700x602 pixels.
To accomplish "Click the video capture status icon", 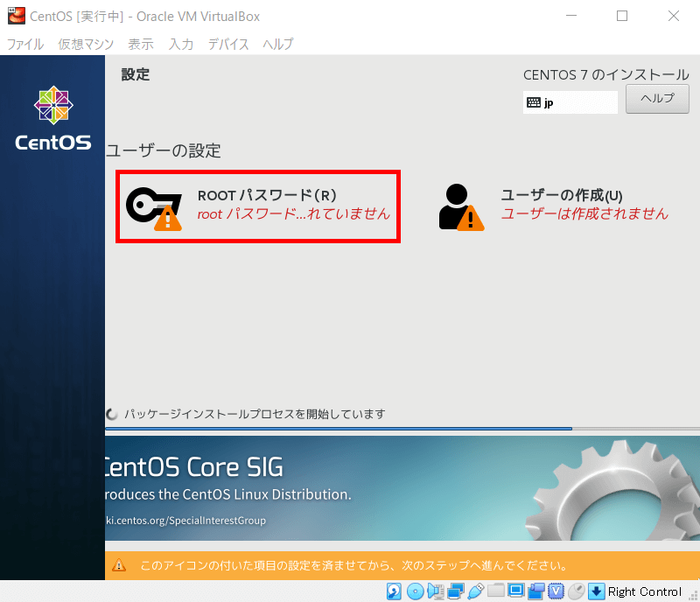I will (x=536, y=591).
